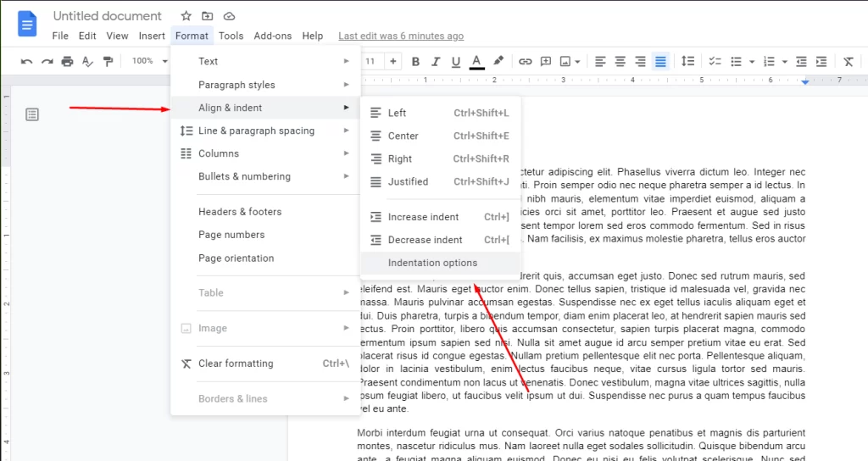Select Clear formatting in the Format menu
The height and width of the screenshot is (461, 868).
pyautogui.click(x=265, y=364)
